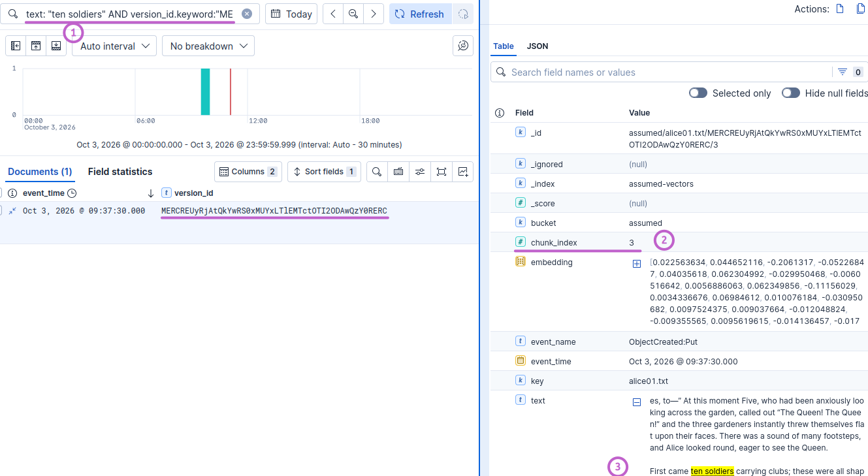Image resolution: width=868 pixels, height=476 pixels.
Task: Turn on Hide null fields switch
Action: point(791,93)
